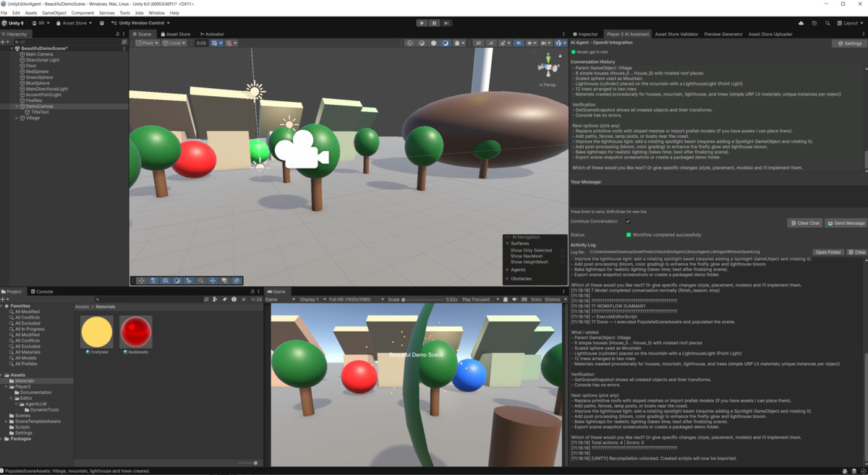Open the Window menu

click(156, 13)
